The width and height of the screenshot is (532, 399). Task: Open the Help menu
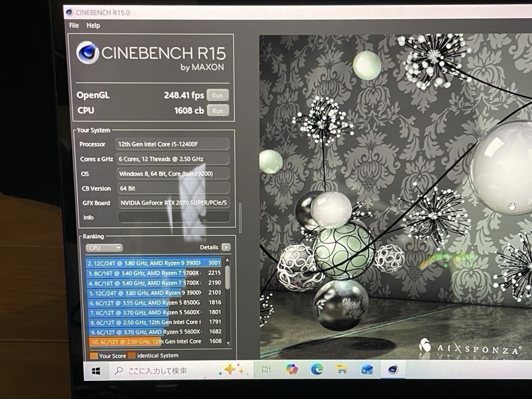point(93,25)
